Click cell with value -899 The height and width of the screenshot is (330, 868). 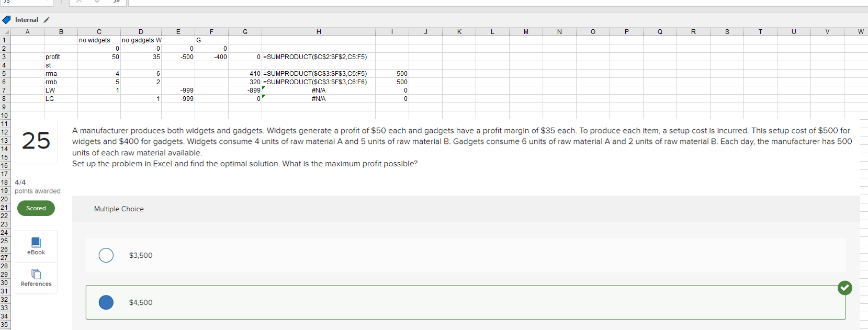[245, 90]
